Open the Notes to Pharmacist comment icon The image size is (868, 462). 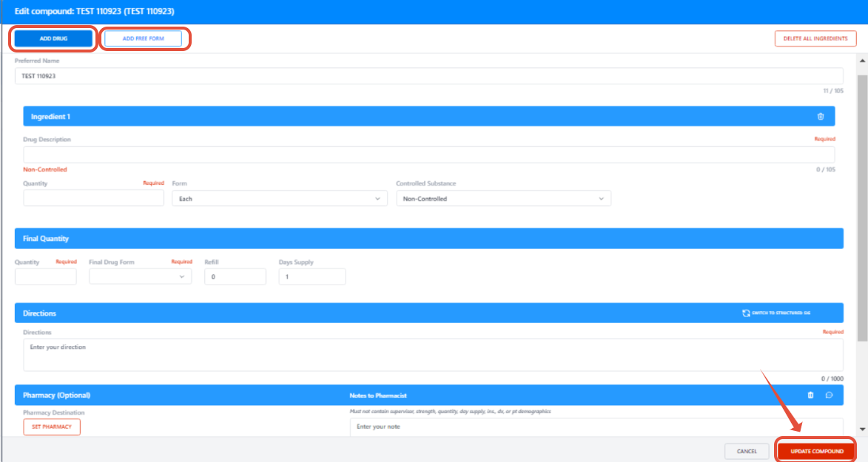[829, 395]
